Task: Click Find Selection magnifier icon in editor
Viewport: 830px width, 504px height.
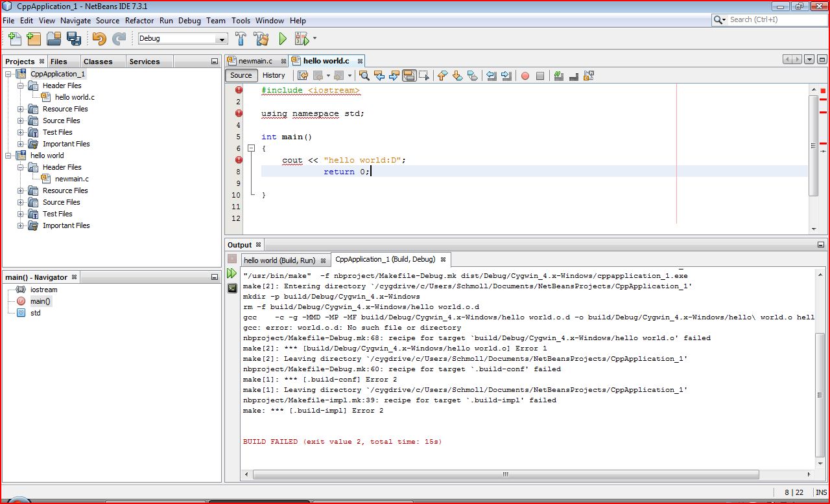Action: 364,76
